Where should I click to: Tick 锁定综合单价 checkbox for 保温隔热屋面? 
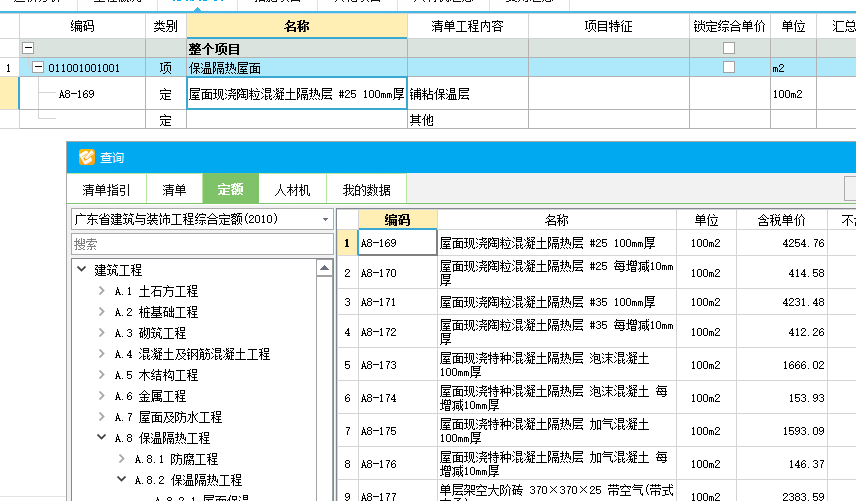coord(729,67)
